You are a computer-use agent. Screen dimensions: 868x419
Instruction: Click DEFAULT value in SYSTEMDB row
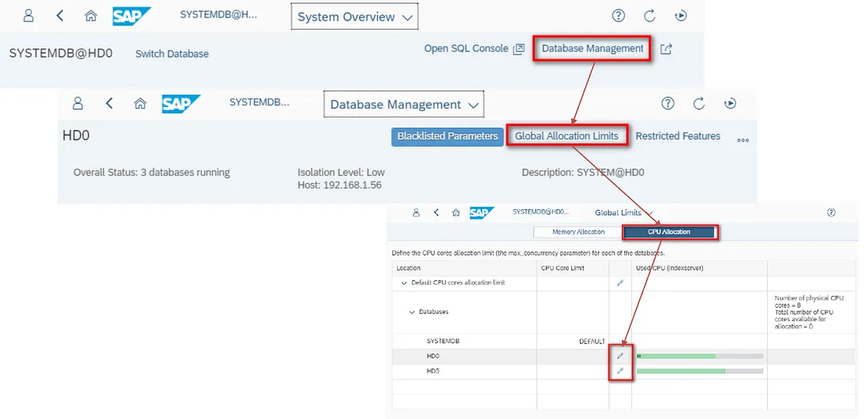[x=592, y=342]
